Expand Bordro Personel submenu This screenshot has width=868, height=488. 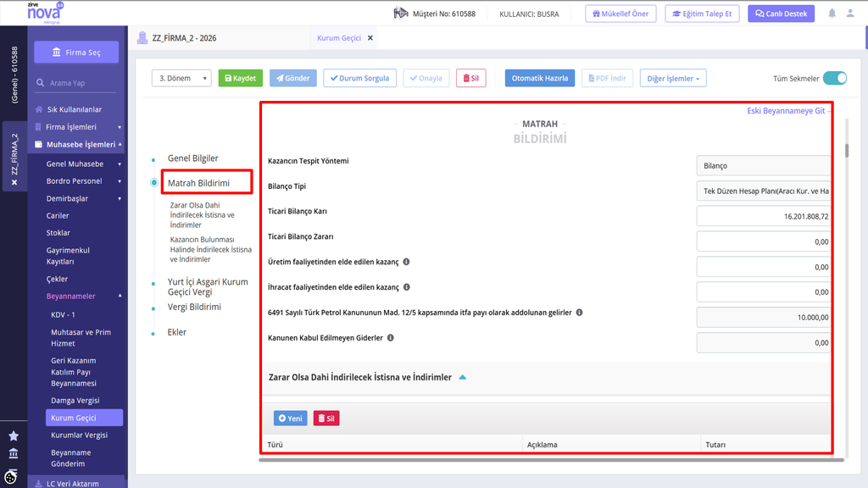point(120,181)
